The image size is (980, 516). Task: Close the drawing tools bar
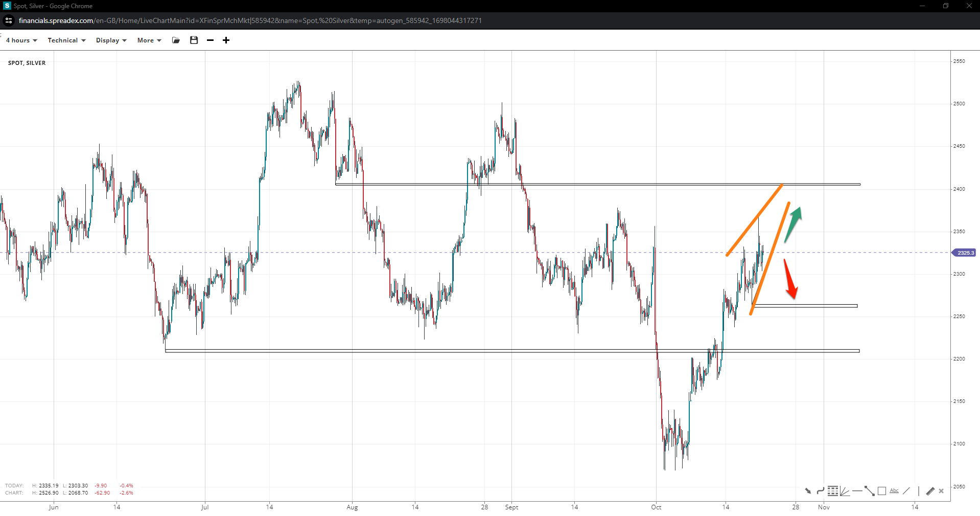[x=941, y=491]
